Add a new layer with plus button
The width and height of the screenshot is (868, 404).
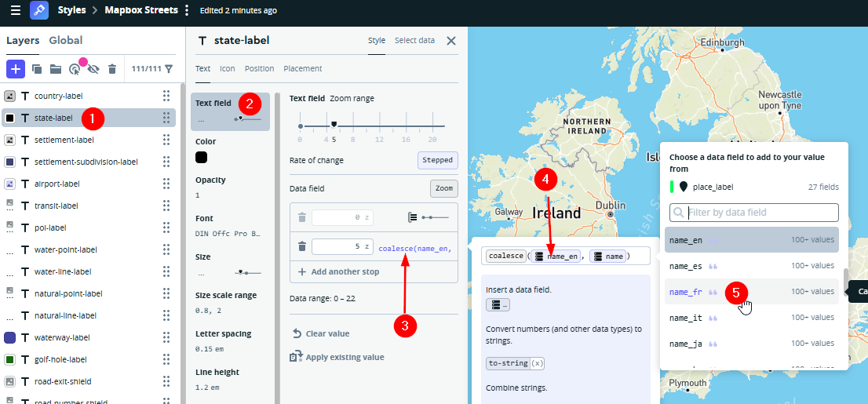16,69
